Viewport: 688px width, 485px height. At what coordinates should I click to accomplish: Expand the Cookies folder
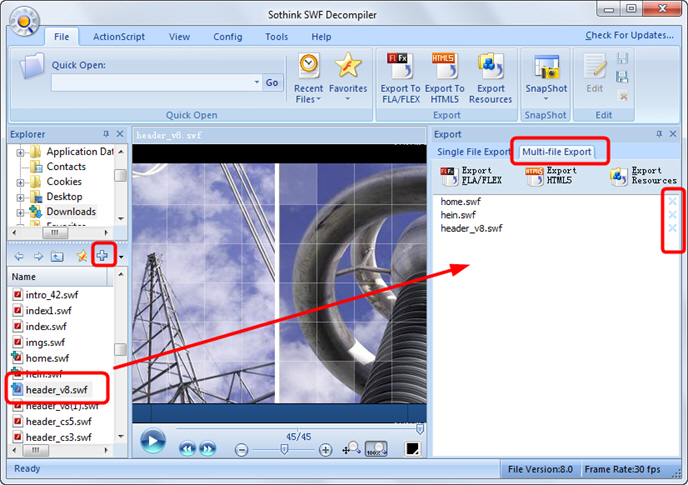coord(20,182)
